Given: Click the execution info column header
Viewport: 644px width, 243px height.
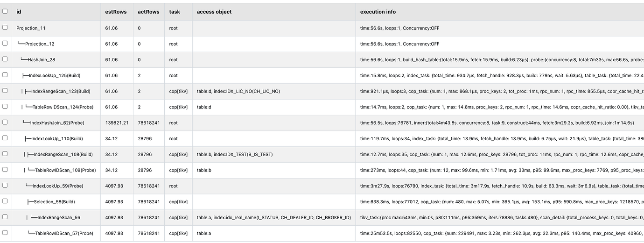Looking at the screenshot, I should (x=378, y=12).
